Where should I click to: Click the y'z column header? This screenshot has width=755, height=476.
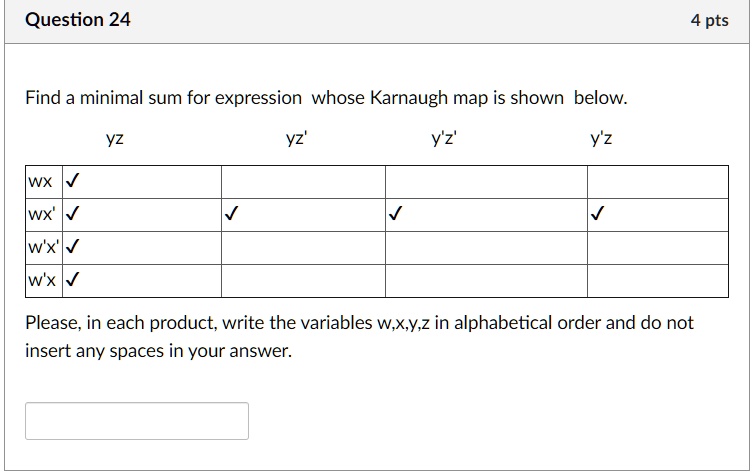pos(601,138)
